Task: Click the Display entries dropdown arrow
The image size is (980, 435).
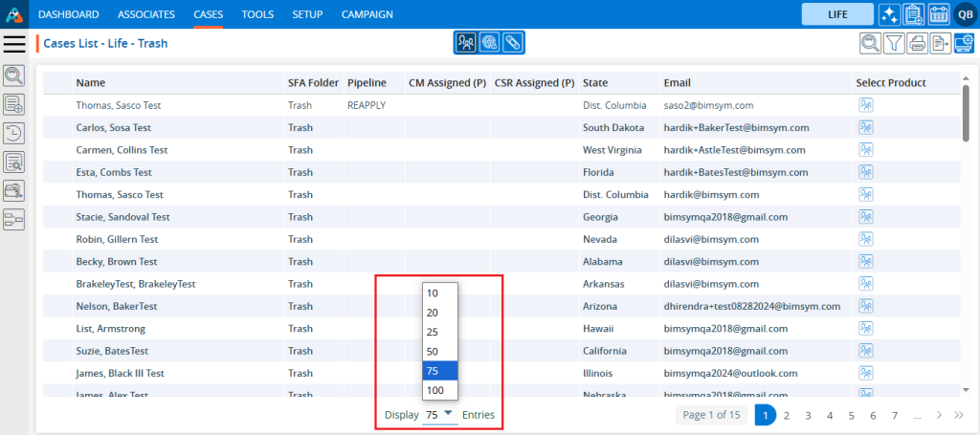Action: [x=448, y=414]
